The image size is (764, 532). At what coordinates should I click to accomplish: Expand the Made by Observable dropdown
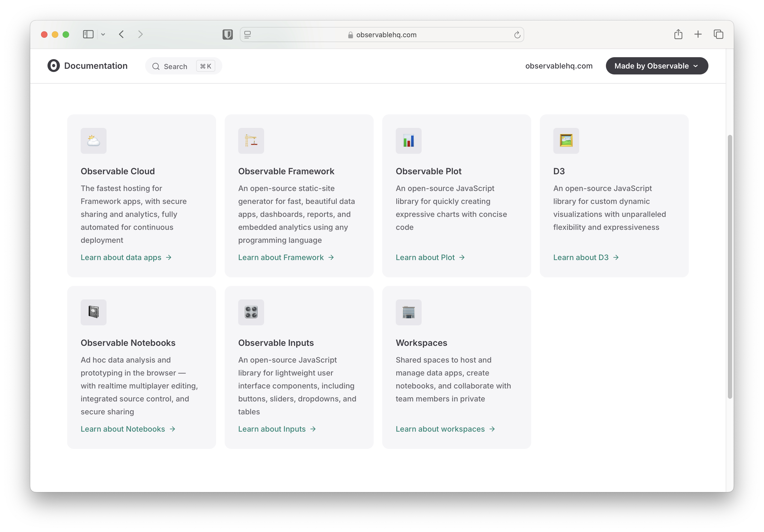point(656,66)
